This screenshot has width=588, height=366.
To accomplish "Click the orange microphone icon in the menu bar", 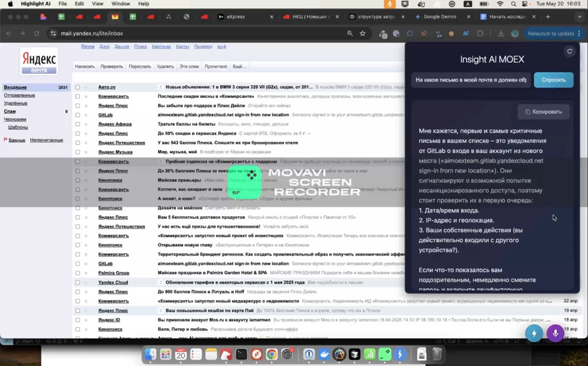I will coord(389,4).
